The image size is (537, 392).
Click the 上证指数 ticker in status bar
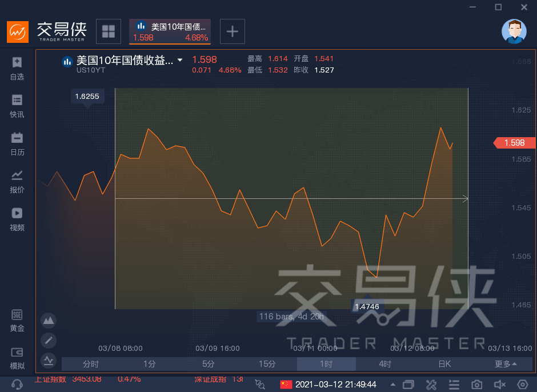tap(50, 379)
